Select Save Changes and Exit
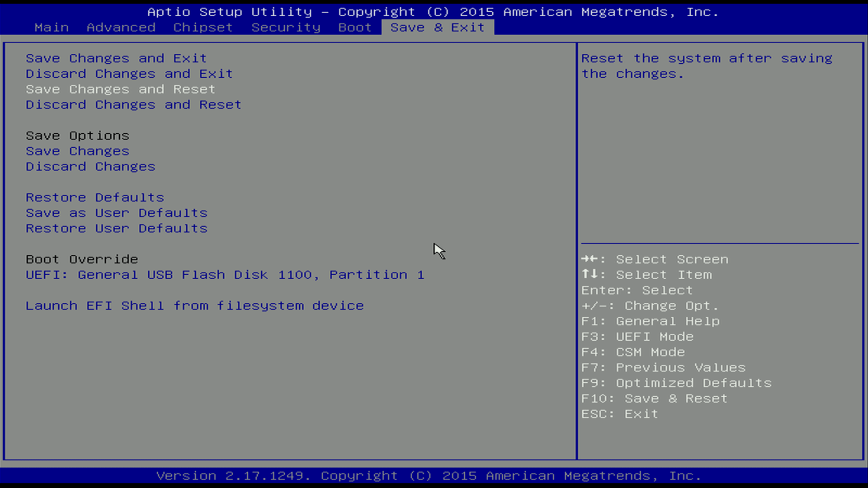868x488 pixels. point(116,58)
